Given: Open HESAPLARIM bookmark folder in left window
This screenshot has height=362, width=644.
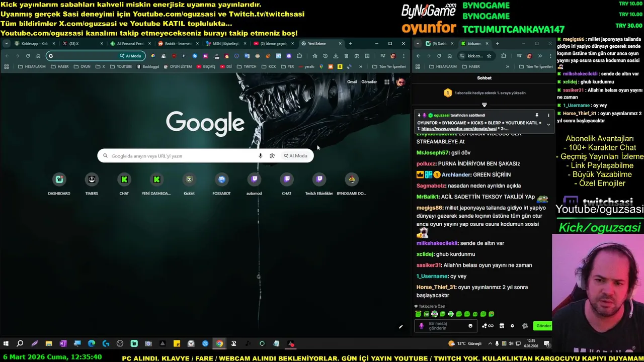Looking at the screenshot, I should pos(32,66).
